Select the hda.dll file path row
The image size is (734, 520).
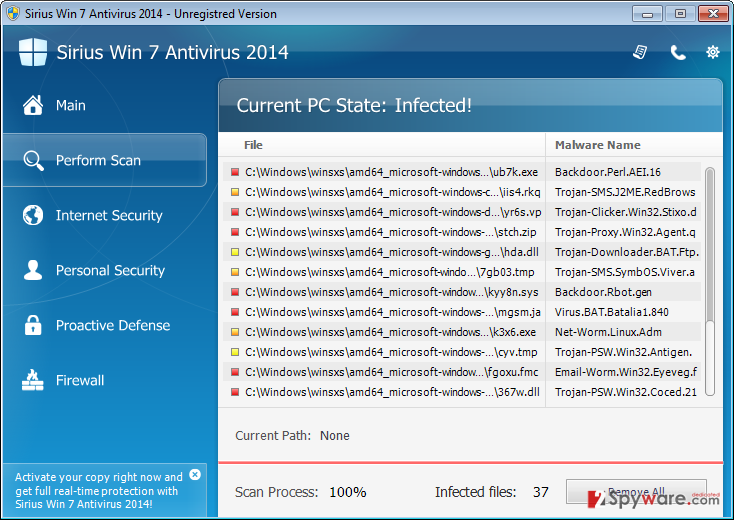391,252
